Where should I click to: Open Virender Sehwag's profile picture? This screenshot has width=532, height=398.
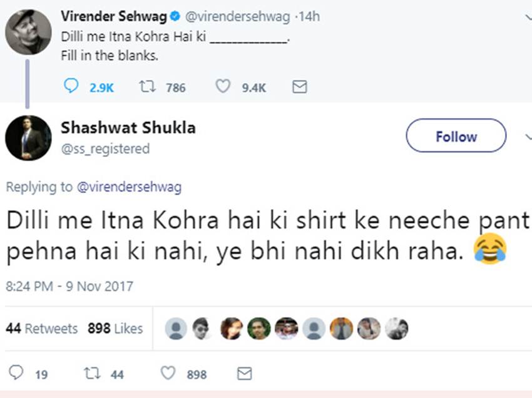(28, 32)
